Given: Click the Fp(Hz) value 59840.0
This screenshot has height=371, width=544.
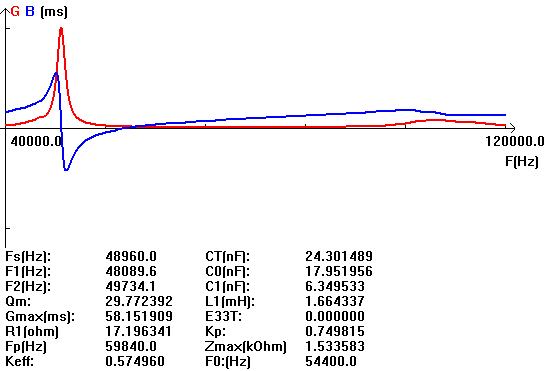Looking at the screenshot, I should click(131, 346).
